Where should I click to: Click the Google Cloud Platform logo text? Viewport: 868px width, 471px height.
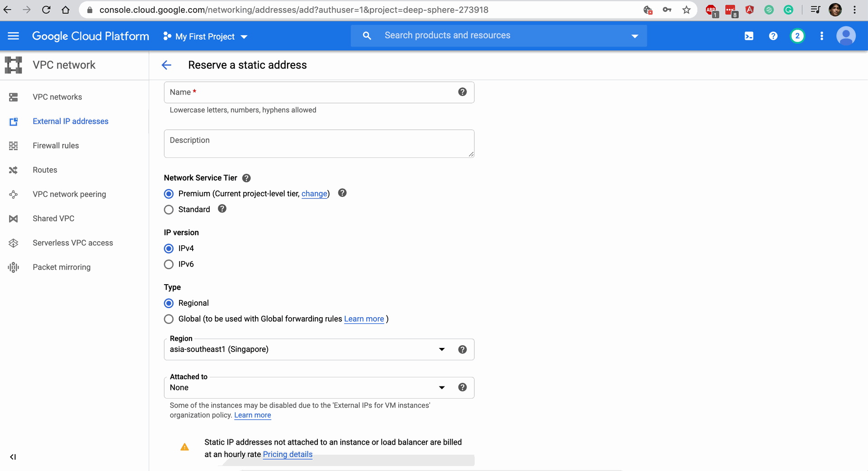click(90, 36)
